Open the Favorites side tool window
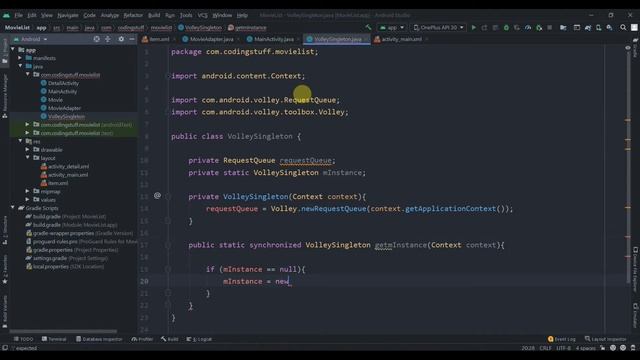The image size is (640, 360). (5, 269)
